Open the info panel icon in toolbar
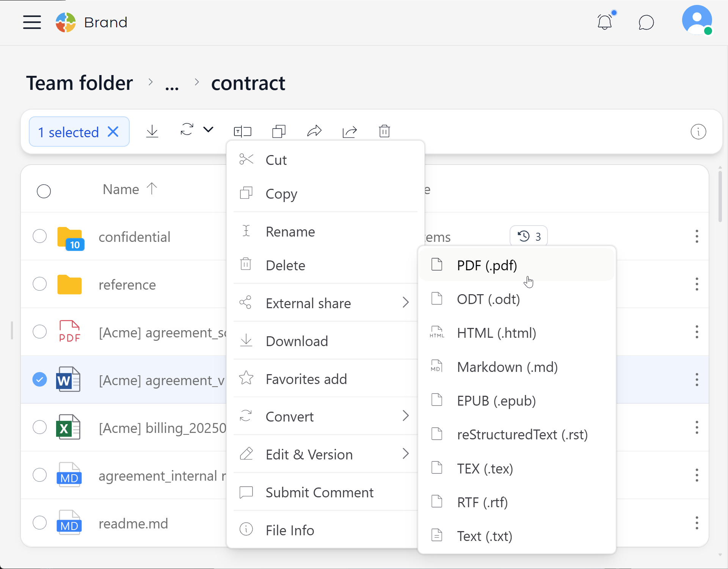 698,132
